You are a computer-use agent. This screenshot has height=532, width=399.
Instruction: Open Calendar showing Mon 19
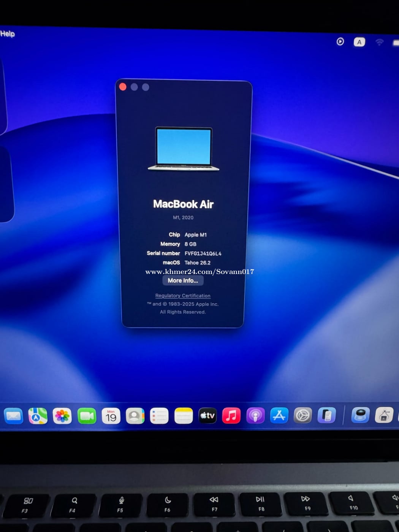pyautogui.click(x=111, y=416)
